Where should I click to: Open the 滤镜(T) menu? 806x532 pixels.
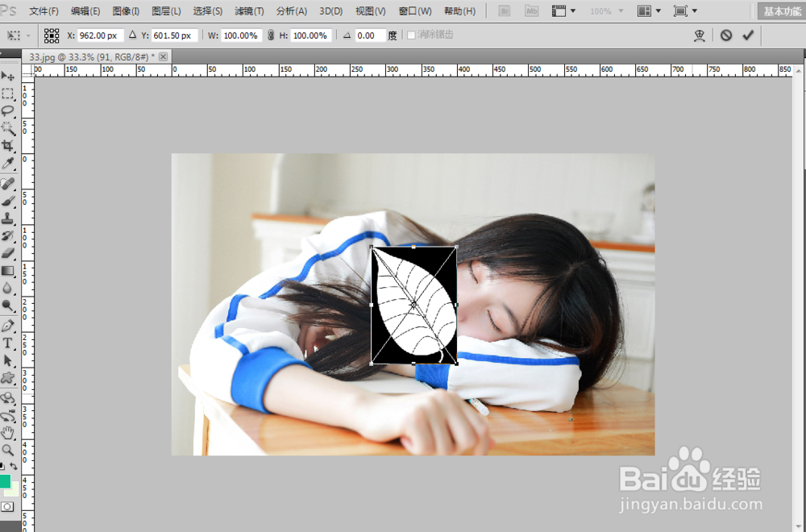pyautogui.click(x=249, y=10)
